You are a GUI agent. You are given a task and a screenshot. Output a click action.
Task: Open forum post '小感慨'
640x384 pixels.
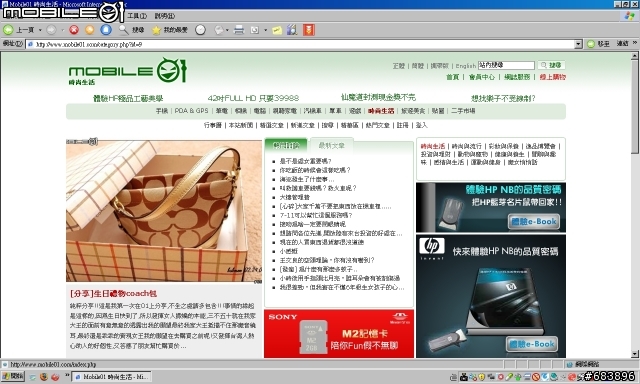point(289,251)
